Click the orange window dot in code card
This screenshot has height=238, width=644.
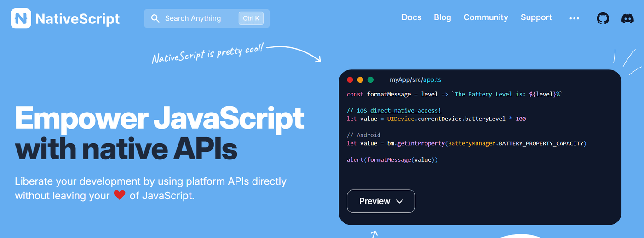(360, 79)
